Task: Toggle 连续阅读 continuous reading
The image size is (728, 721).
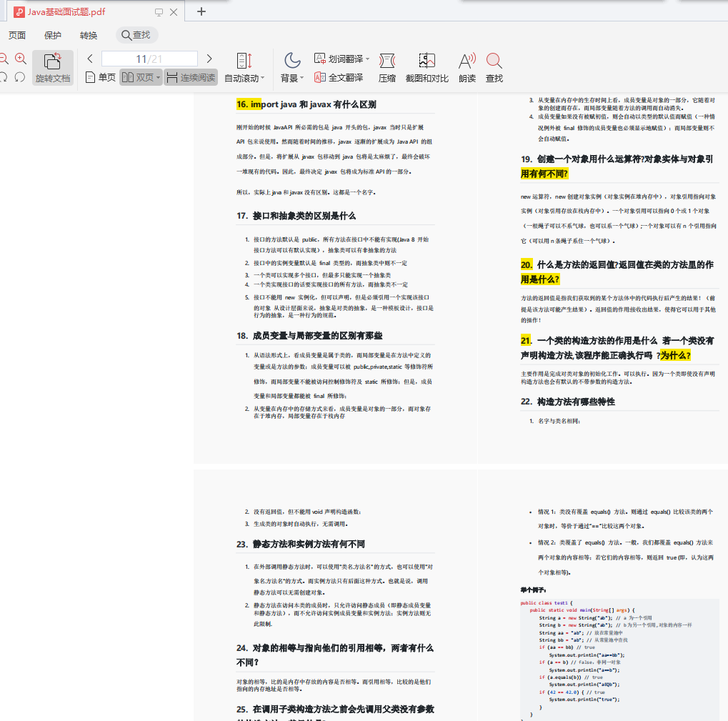Action: [x=191, y=77]
